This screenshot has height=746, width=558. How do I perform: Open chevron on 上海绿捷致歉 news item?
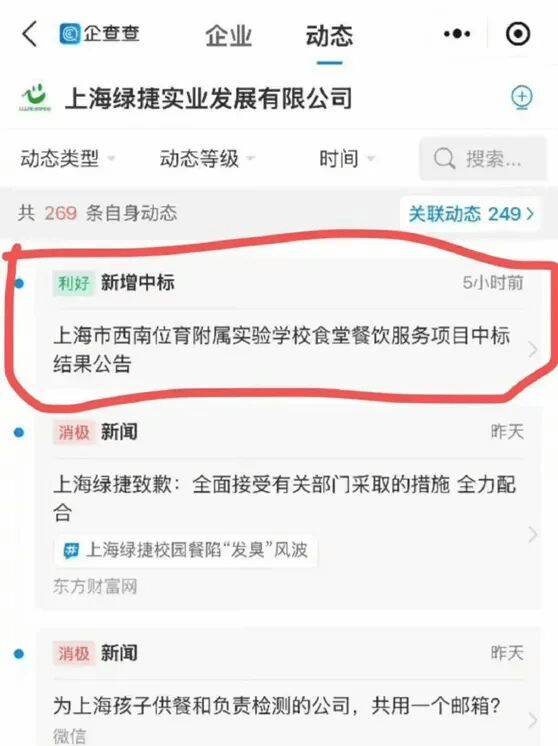click(x=533, y=535)
